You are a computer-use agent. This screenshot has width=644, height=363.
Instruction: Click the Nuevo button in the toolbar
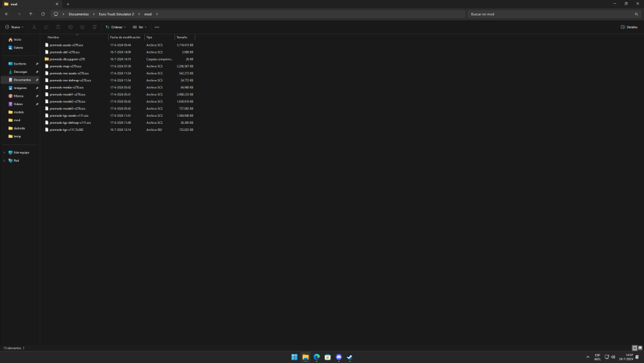pos(14,27)
